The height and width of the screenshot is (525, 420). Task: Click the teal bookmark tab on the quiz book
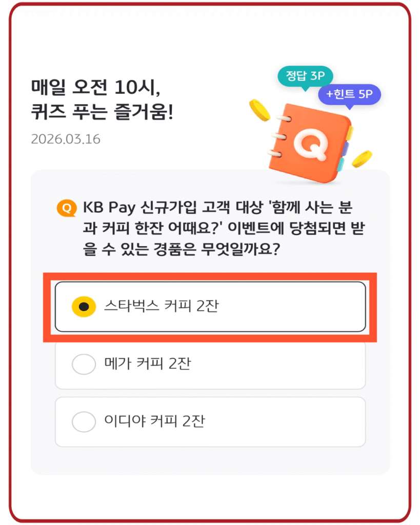click(x=342, y=164)
